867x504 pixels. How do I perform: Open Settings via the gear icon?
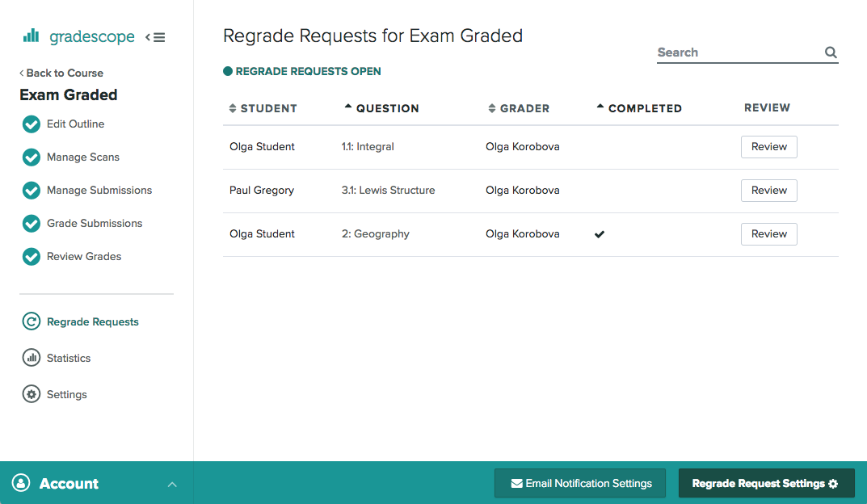[x=30, y=394]
